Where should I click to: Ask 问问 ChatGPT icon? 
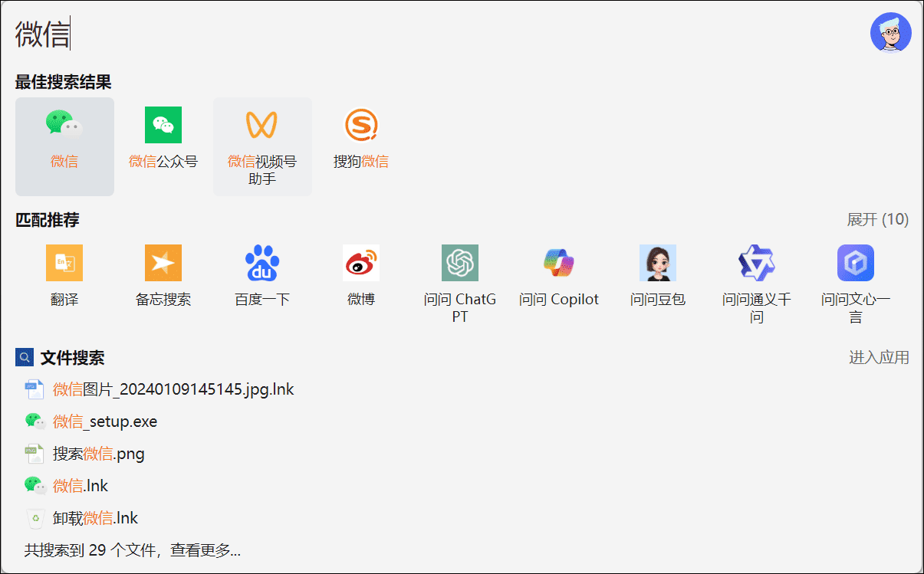click(x=460, y=263)
